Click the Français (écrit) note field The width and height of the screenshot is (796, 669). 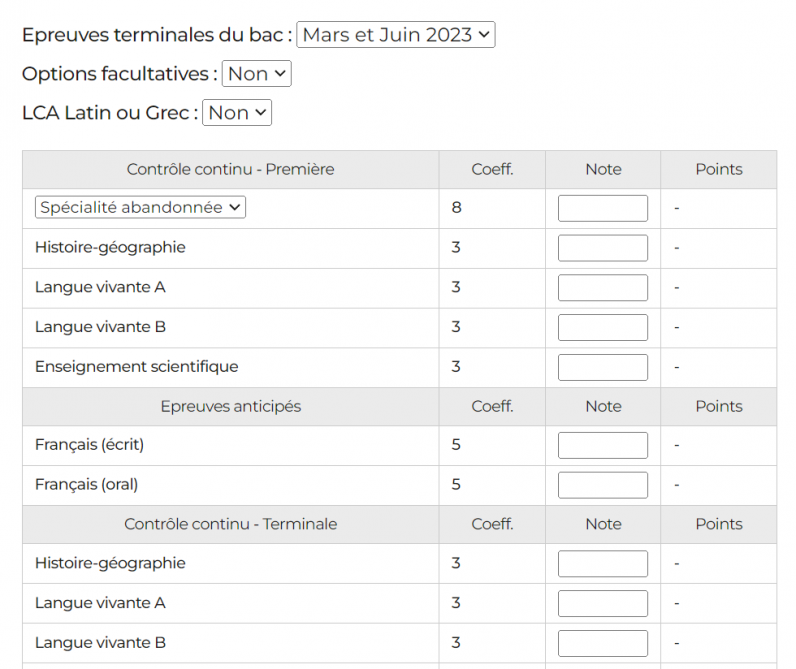[x=602, y=445]
